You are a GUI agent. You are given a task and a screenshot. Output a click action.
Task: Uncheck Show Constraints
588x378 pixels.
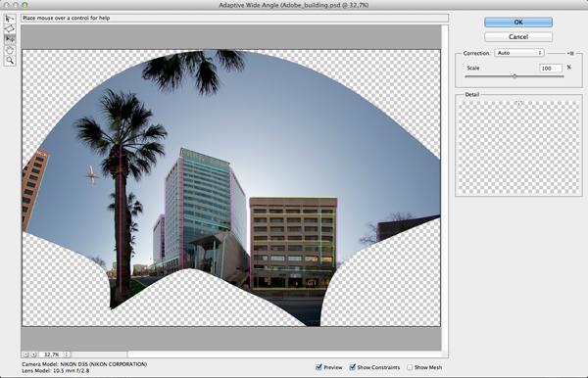click(x=352, y=367)
